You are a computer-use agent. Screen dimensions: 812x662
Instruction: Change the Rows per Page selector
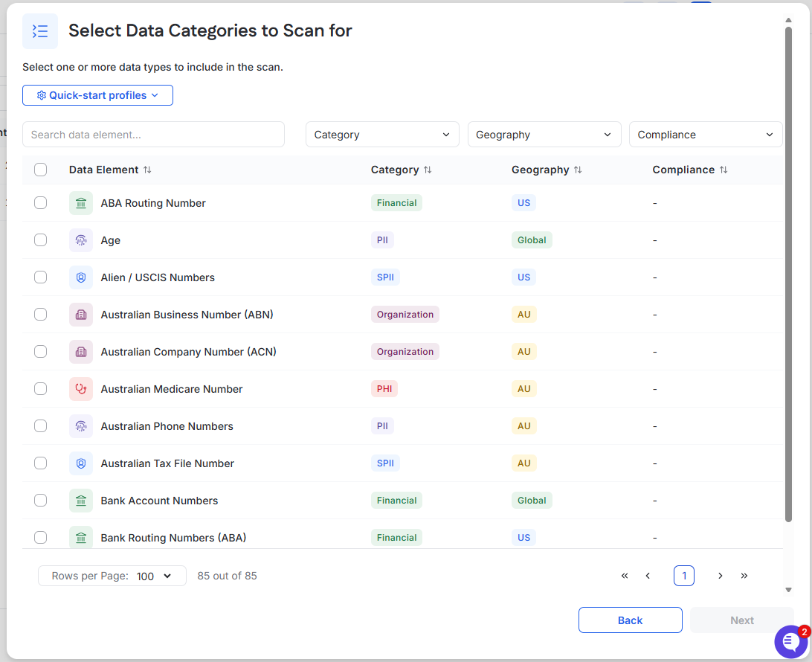(x=112, y=576)
